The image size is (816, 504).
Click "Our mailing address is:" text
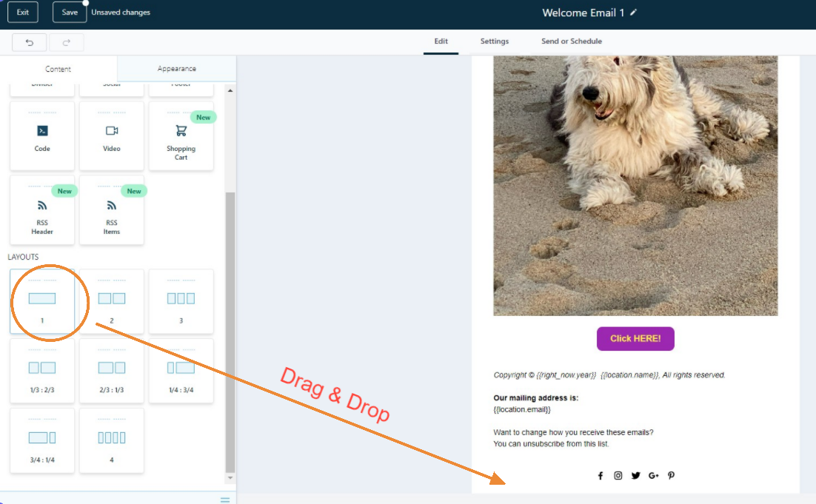tap(535, 398)
